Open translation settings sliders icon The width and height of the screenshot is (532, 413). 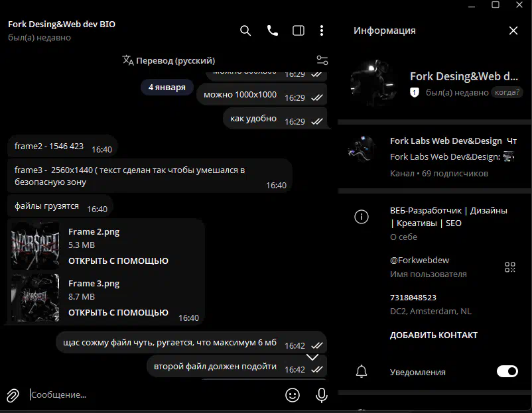(x=322, y=60)
